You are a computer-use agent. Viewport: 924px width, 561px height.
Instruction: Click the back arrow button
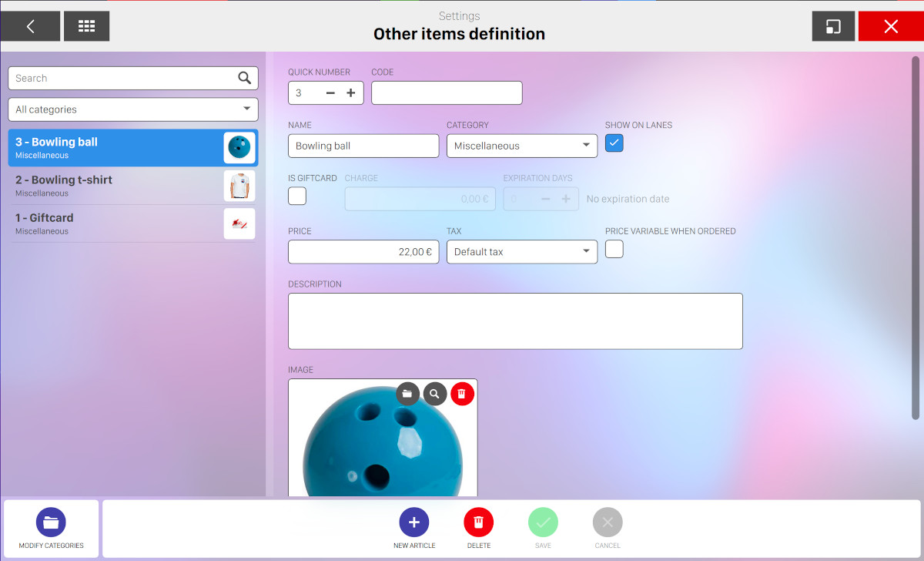(x=30, y=26)
